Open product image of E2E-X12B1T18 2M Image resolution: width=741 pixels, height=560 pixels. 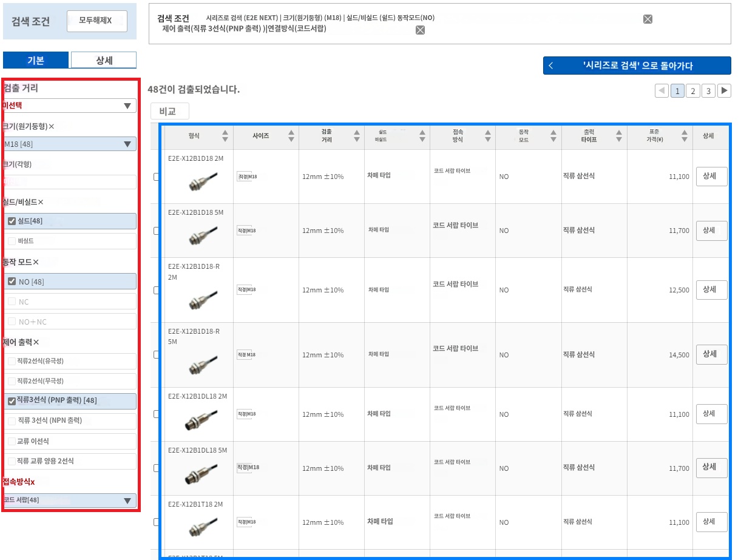point(203,528)
